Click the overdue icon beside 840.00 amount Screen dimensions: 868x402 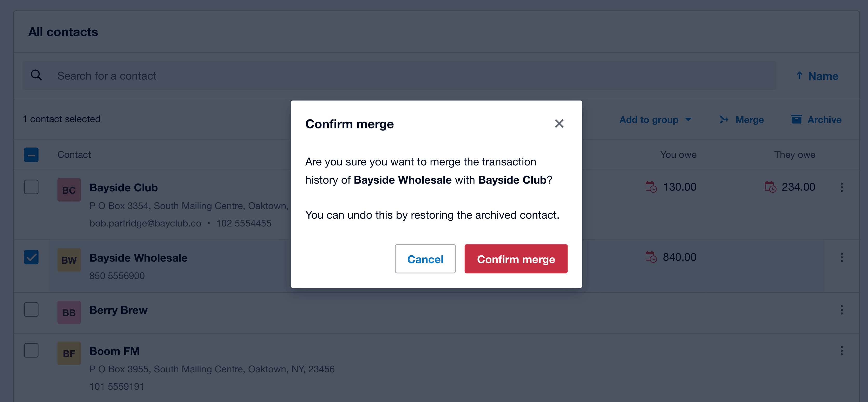(651, 257)
